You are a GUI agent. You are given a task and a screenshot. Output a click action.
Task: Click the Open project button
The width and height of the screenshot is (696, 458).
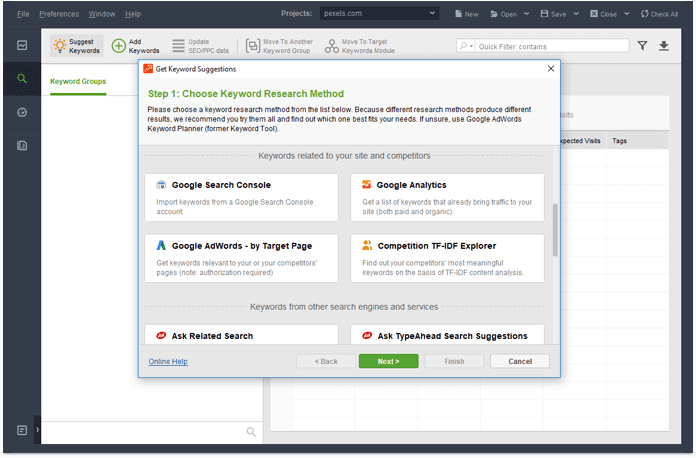[x=503, y=14]
